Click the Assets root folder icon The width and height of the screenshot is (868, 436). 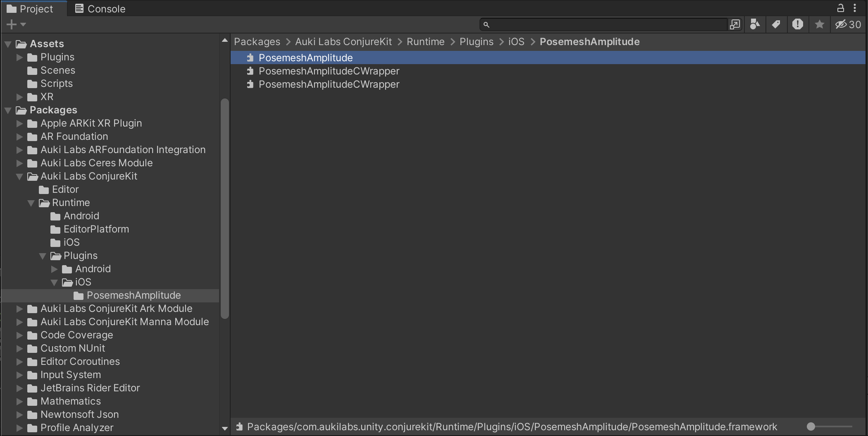(21, 44)
